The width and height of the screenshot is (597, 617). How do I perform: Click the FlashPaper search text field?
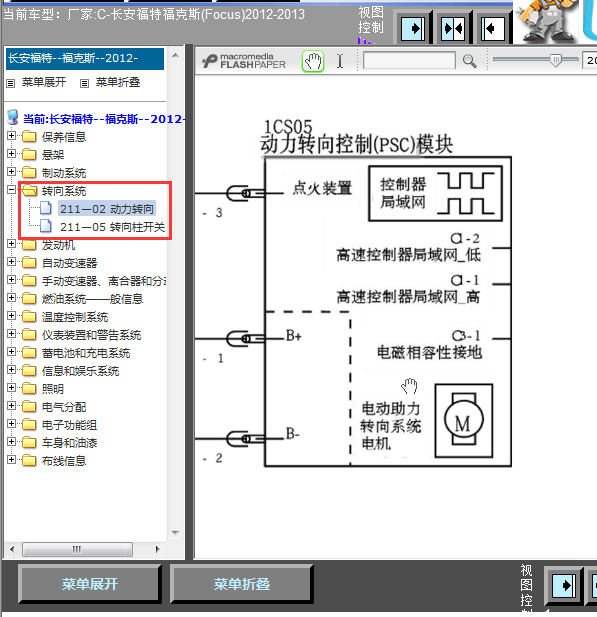tap(409, 61)
